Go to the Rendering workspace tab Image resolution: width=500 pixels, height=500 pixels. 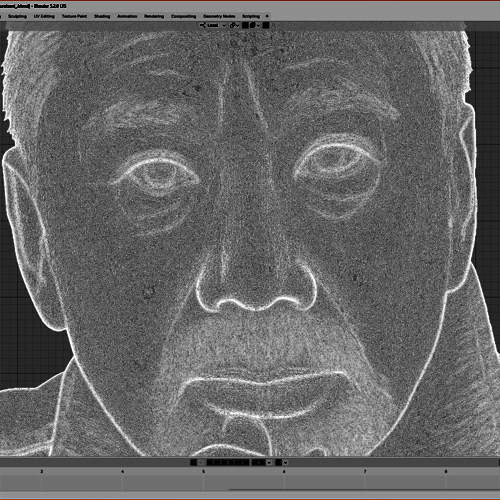click(x=154, y=16)
